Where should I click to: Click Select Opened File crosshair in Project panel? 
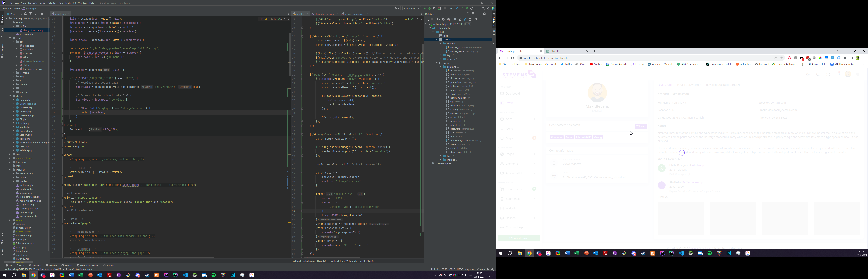tap(25, 14)
